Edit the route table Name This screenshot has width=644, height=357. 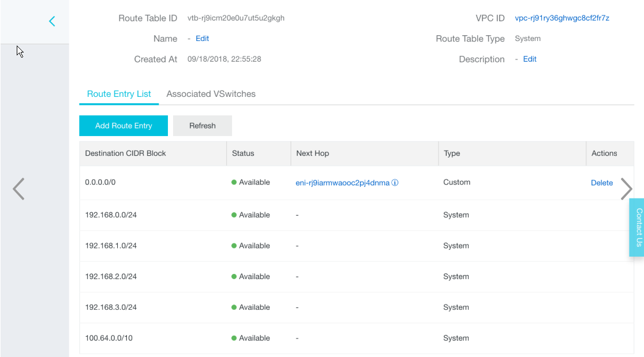point(202,39)
